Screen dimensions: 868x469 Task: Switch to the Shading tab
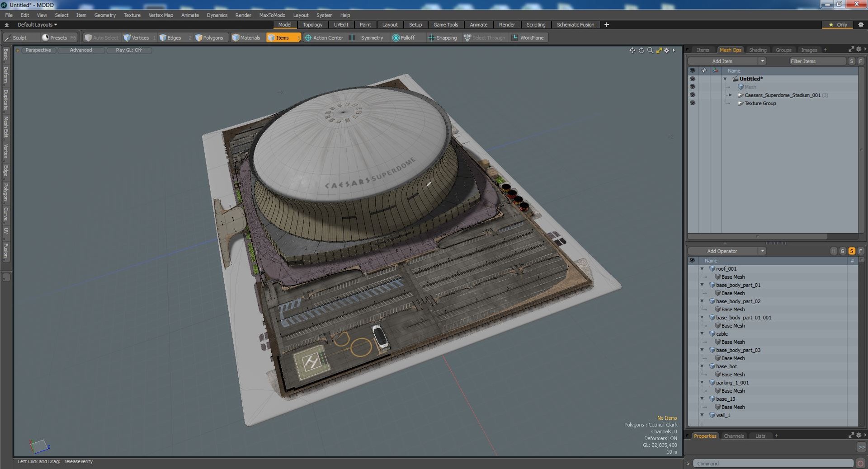758,50
